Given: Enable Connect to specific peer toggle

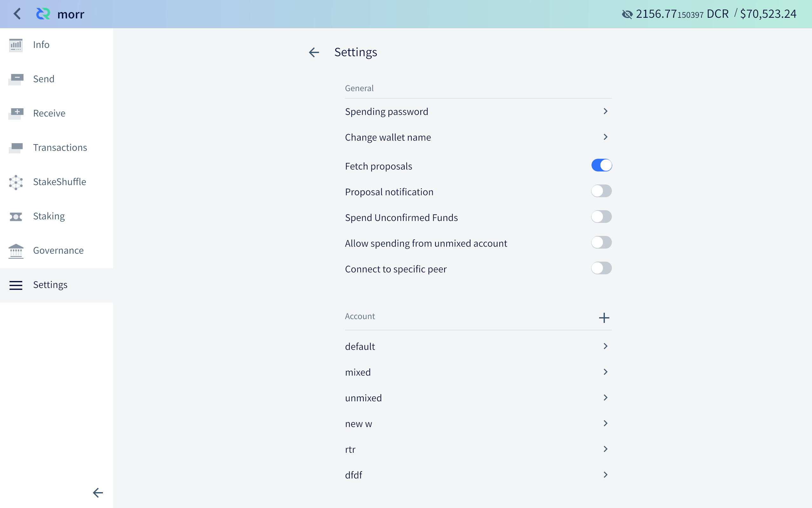Looking at the screenshot, I should pyautogui.click(x=601, y=268).
